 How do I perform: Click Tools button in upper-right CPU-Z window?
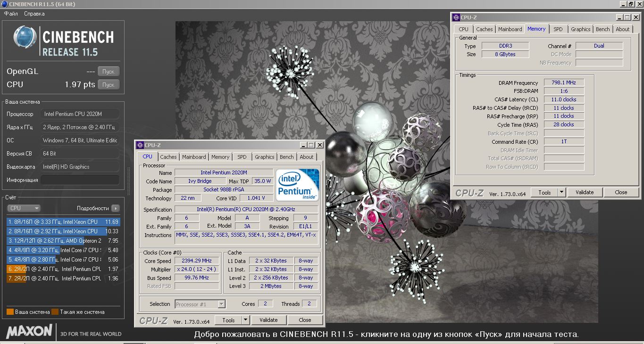click(545, 192)
